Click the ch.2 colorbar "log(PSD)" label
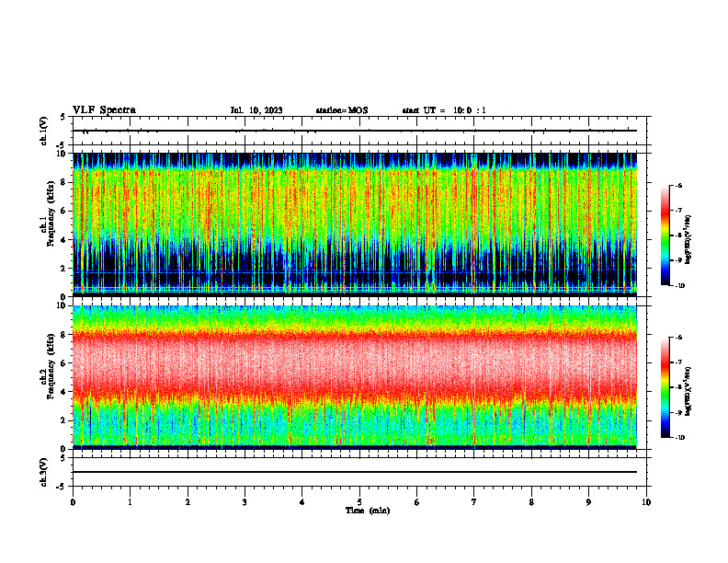The height and width of the screenshot is (563, 728). 688,391
